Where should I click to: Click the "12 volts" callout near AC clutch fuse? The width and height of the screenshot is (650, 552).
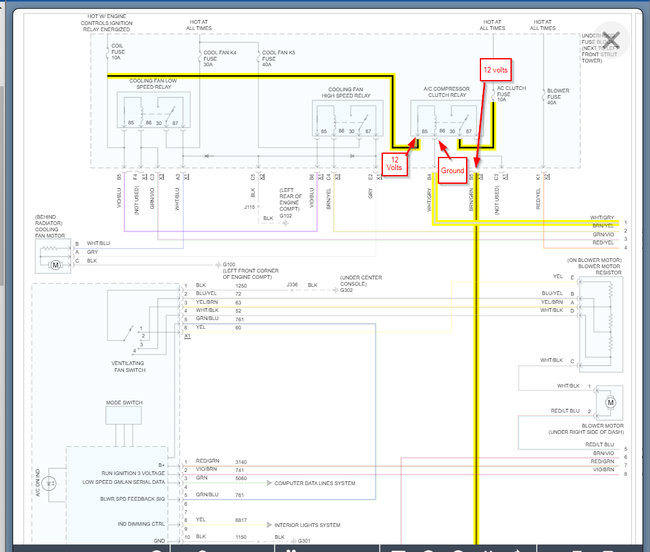click(x=496, y=71)
